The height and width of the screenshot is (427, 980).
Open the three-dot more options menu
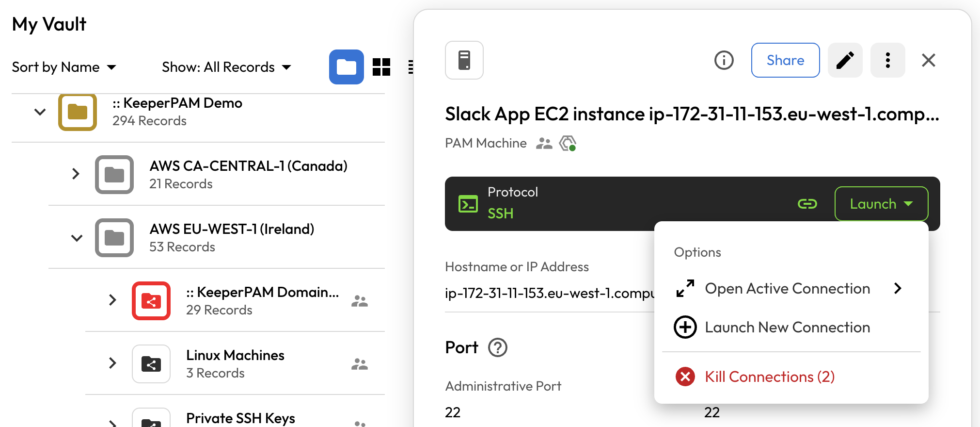pyautogui.click(x=887, y=60)
